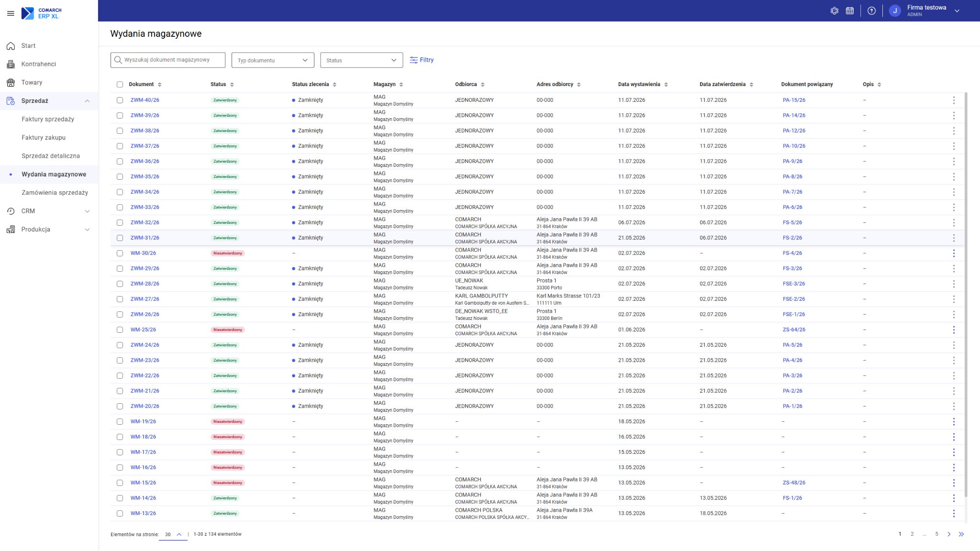Go to last page double-arrow icon
Viewport: 980px width, 551px height.
tap(961, 534)
